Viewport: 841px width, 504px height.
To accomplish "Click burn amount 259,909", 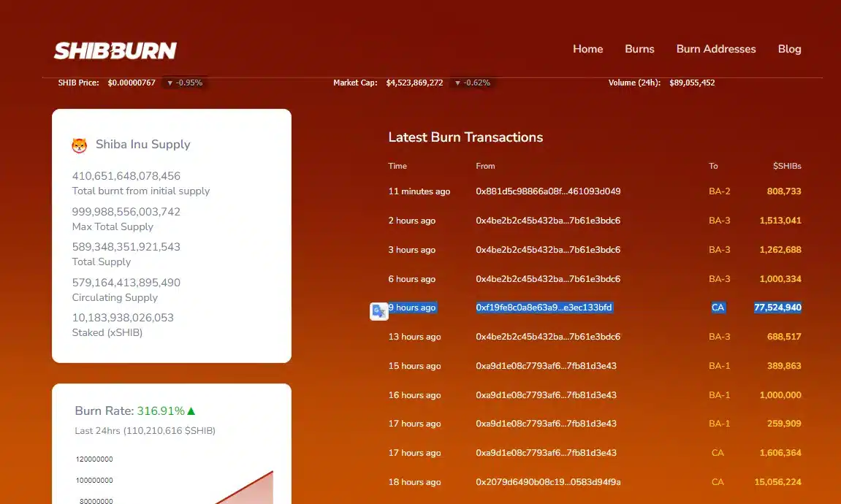I will pyautogui.click(x=784, y=424).
